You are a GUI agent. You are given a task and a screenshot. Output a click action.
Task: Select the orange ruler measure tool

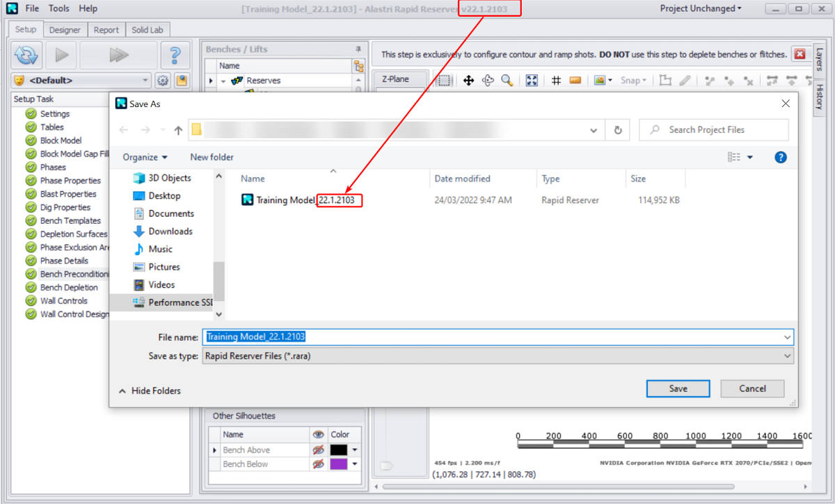(x=575, y=80)
